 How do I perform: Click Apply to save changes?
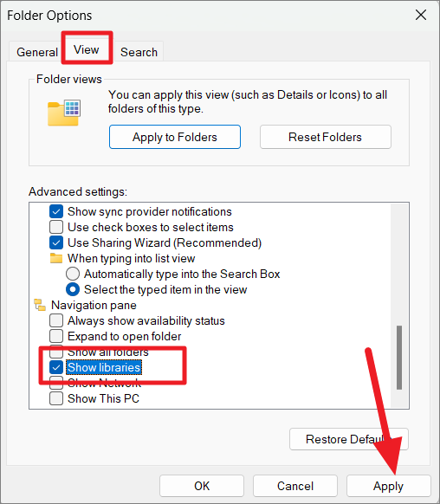[388, 486]
